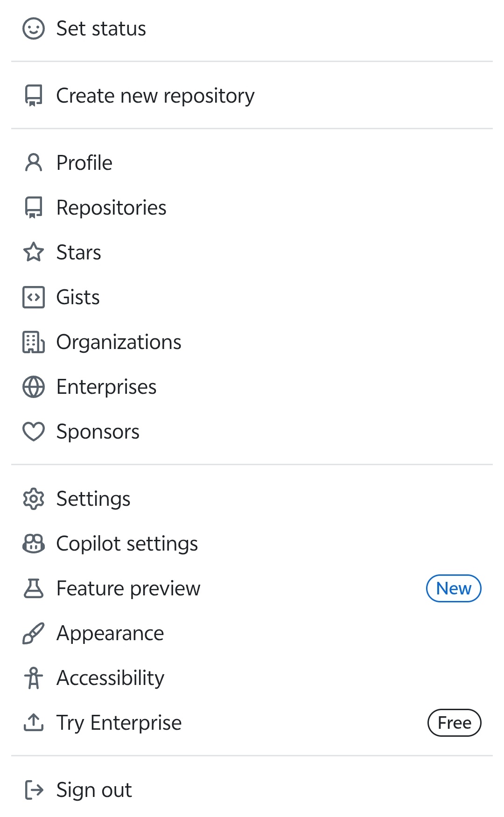Select Create new repository
Viewport: 504px width, 817px height.
pyautogui.click(x=155, y=96)
